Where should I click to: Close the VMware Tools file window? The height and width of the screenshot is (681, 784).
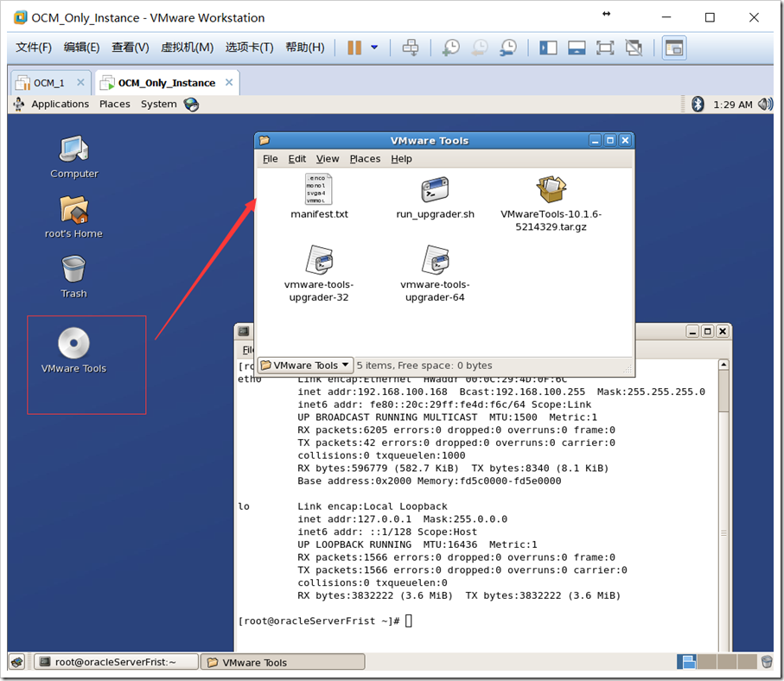pyautogui.click(x=625, y=141)
